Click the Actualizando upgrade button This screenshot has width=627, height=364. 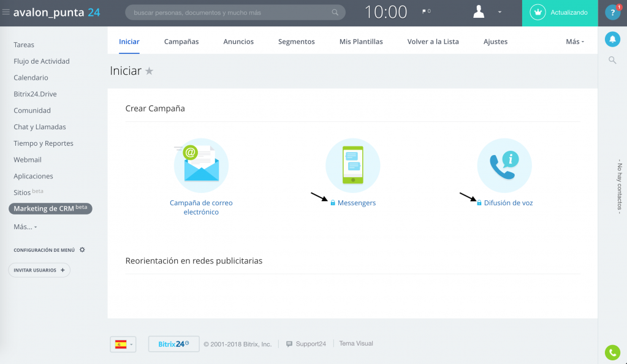coord(560,13)
